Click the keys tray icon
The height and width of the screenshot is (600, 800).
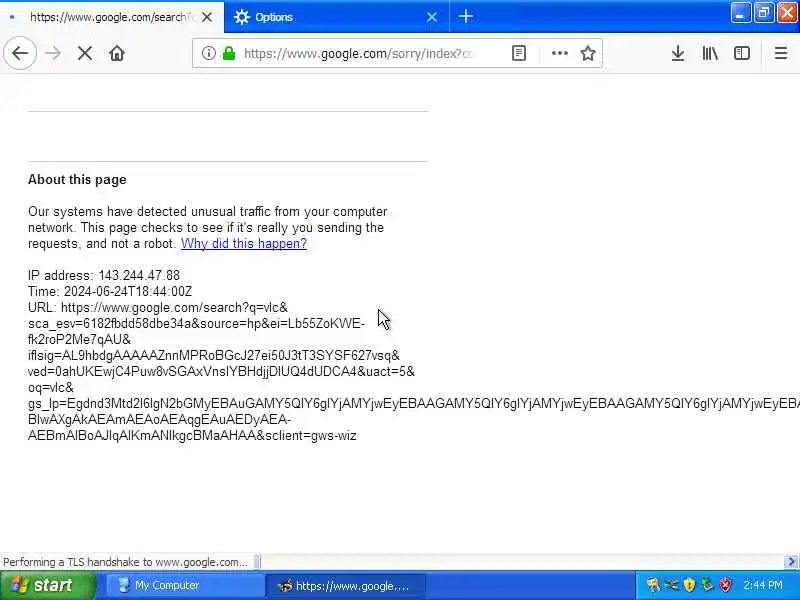click(x=653, y=585)
